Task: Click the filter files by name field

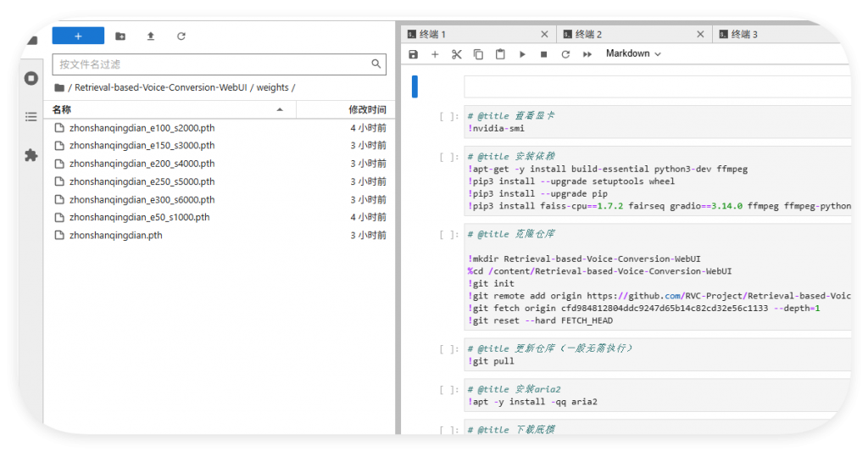Action: [x=210, y=64]
